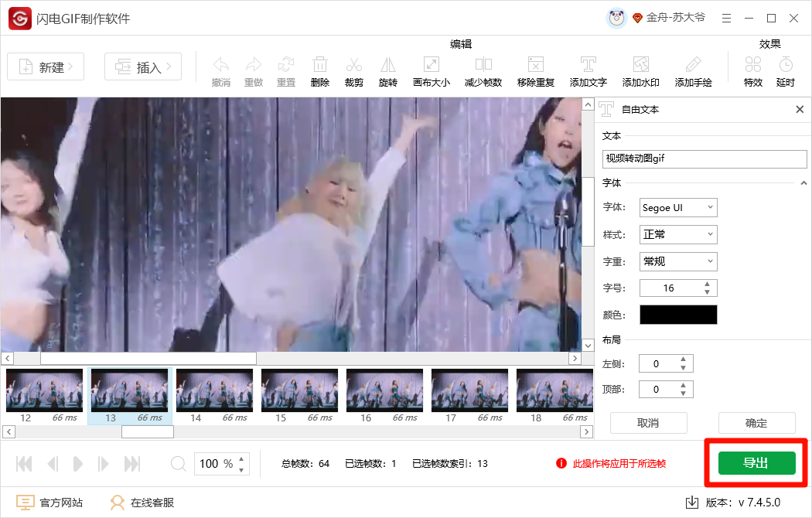Select the Crop (裁剪) scissors tool
This screenshot has width=812, height=518.
click(x=354, y=71)
